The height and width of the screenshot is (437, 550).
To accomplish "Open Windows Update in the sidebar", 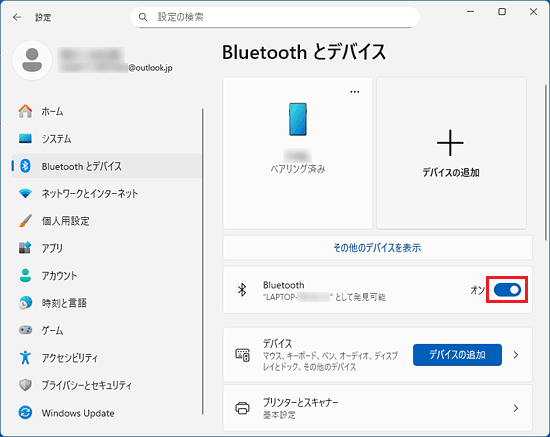I will (x=106, y=412).
